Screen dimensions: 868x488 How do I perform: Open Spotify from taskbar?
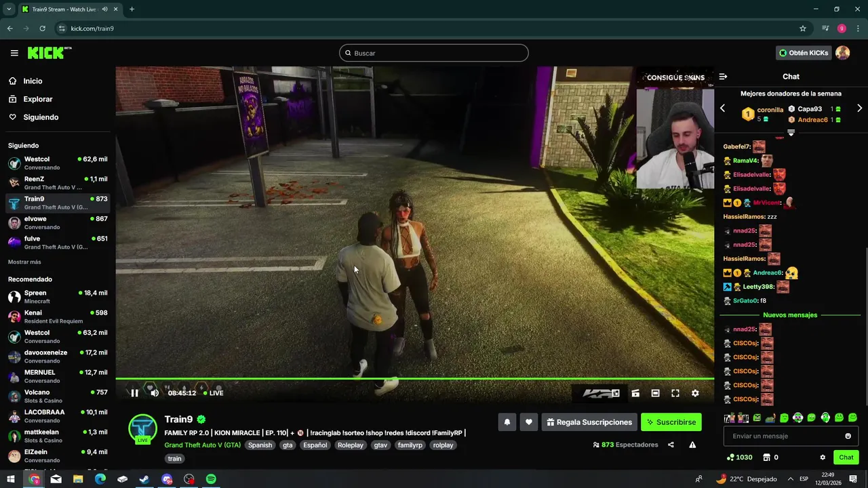click(211, 479)
